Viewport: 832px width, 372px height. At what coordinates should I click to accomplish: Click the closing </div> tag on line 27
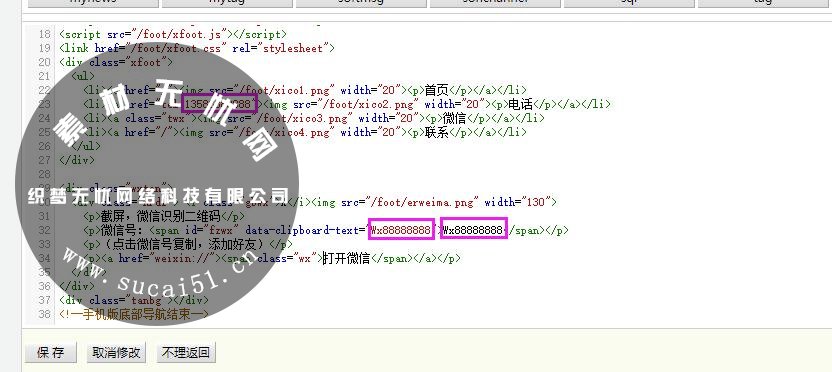(77, 160)
